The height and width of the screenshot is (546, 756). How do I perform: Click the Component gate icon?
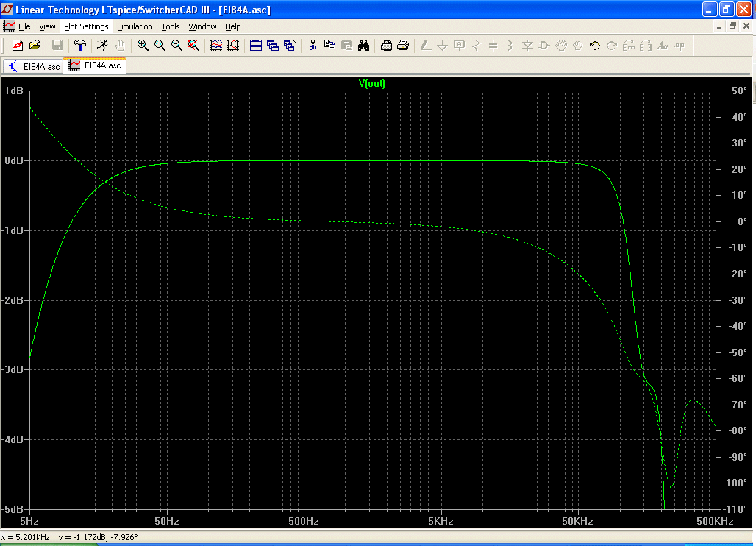click(544, 46)
